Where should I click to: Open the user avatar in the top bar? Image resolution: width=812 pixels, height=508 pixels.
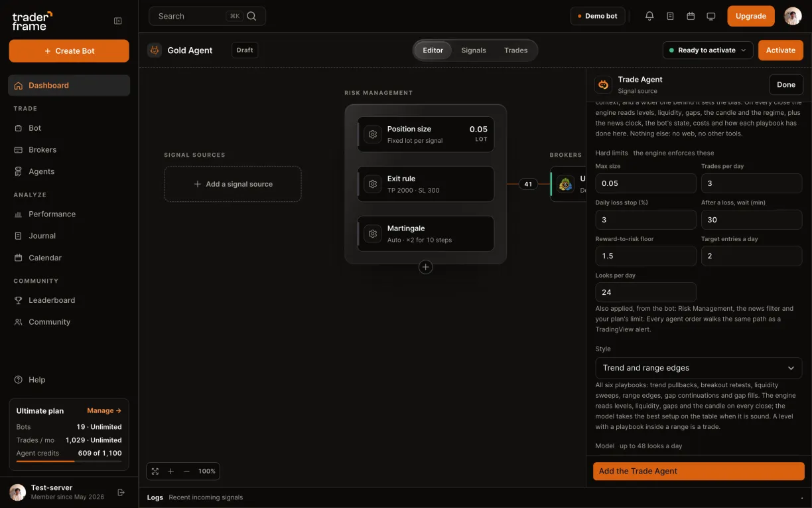(793, 16)
